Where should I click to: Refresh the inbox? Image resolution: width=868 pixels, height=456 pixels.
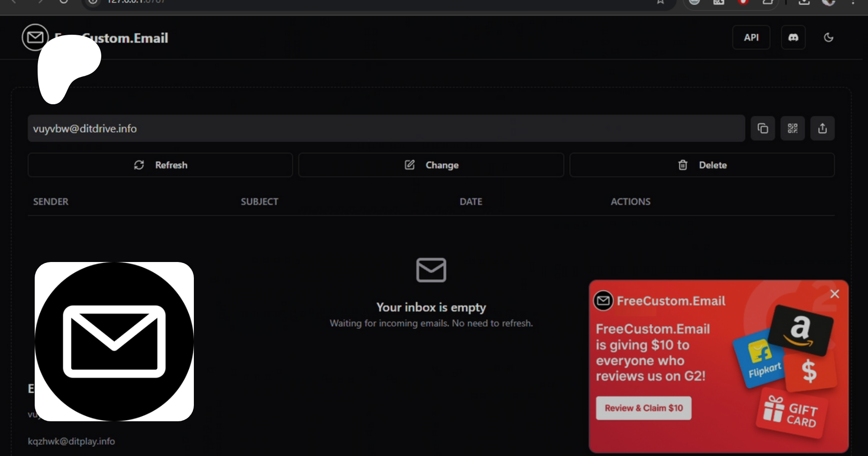pos(160,165)
